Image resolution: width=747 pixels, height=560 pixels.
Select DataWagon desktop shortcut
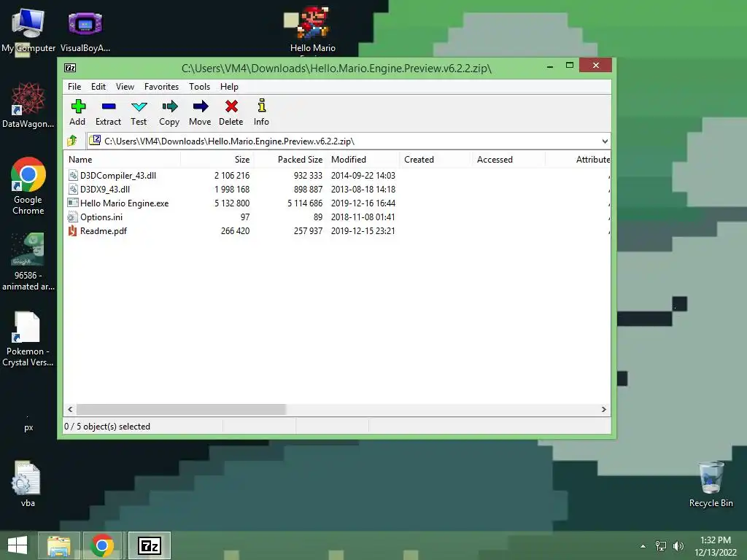coord(28,105)
